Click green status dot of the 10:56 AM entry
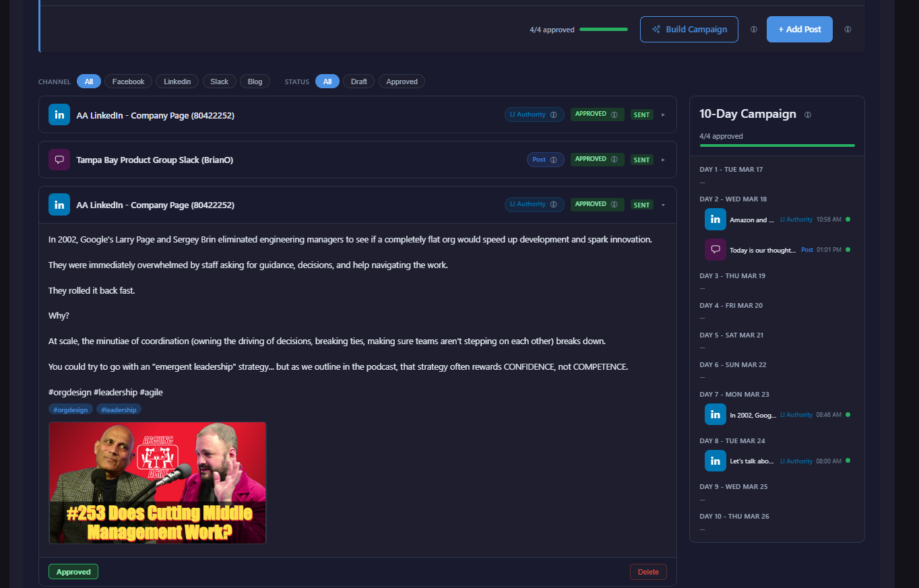 coord(848,220)
